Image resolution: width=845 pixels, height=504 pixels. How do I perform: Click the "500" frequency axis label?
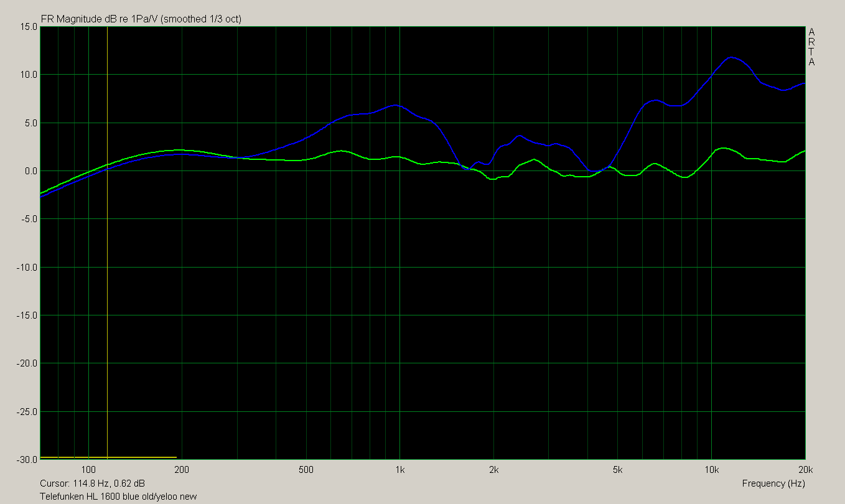306,469
